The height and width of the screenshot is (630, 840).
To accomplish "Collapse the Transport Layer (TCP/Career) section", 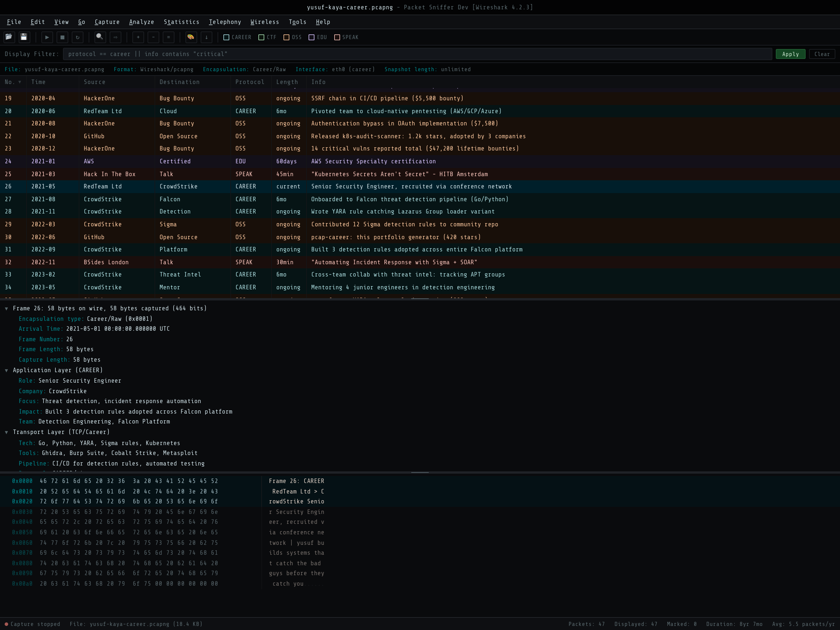I will pos(6,432).
